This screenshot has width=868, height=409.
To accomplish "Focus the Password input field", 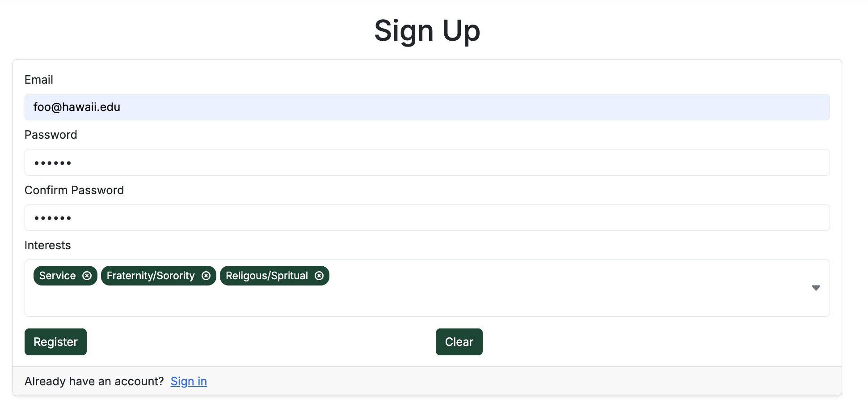I will click(x=427, y=162).
